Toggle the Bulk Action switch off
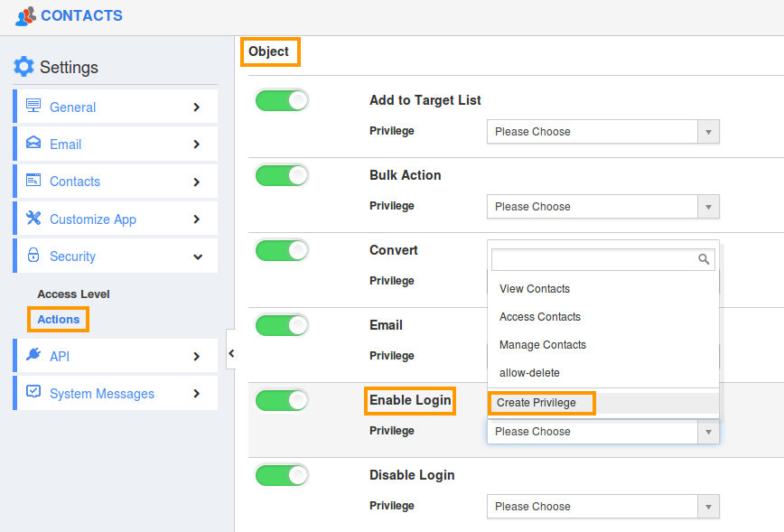Image resolution: width=784 pixels, height=532 pixels. (282, 175)
